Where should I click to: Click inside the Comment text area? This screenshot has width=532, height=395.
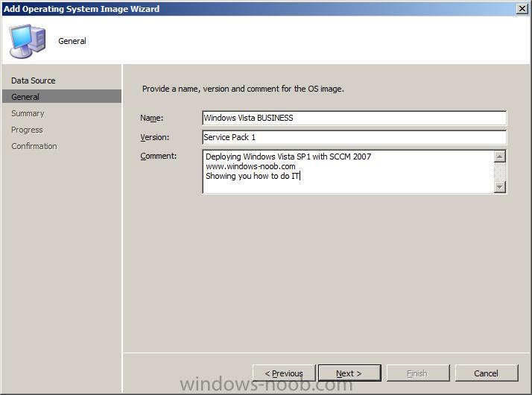(348, 171)
